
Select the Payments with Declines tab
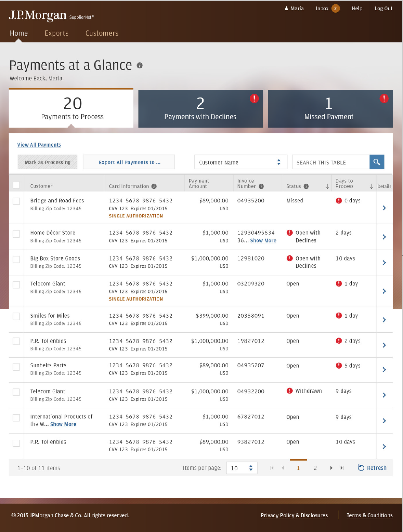[200, 109]
